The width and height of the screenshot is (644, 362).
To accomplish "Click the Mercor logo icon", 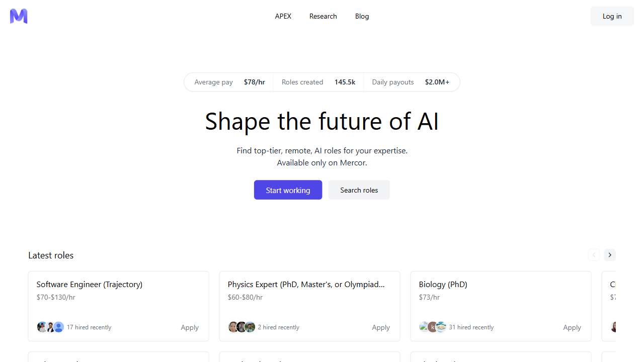I will coord(19,16).
